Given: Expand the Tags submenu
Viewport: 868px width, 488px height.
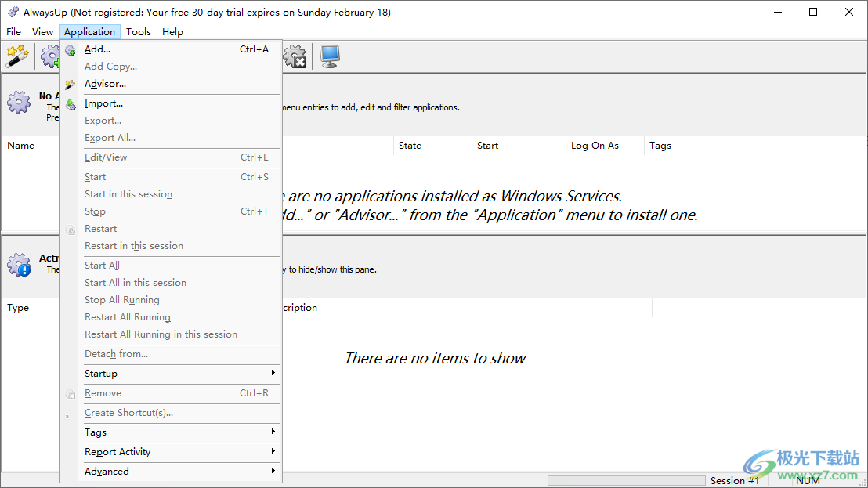Looking at the screenshot, I should coord(171,432).
